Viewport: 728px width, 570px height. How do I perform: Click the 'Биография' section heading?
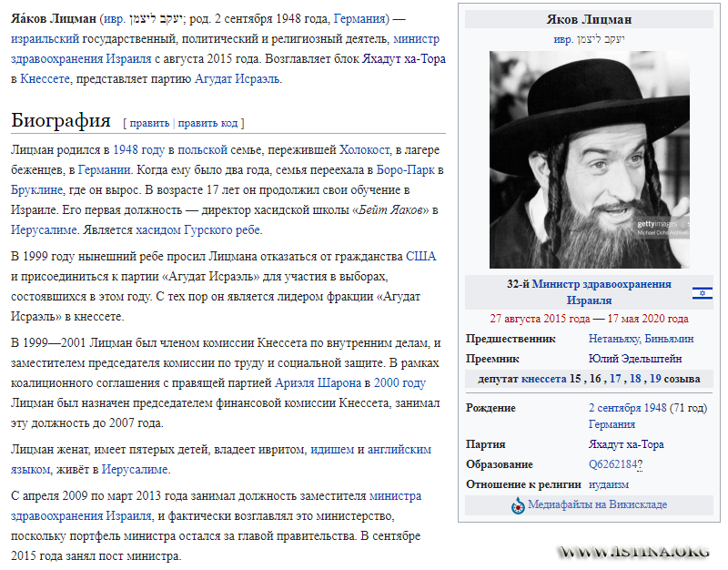click(x=61, y=120)
